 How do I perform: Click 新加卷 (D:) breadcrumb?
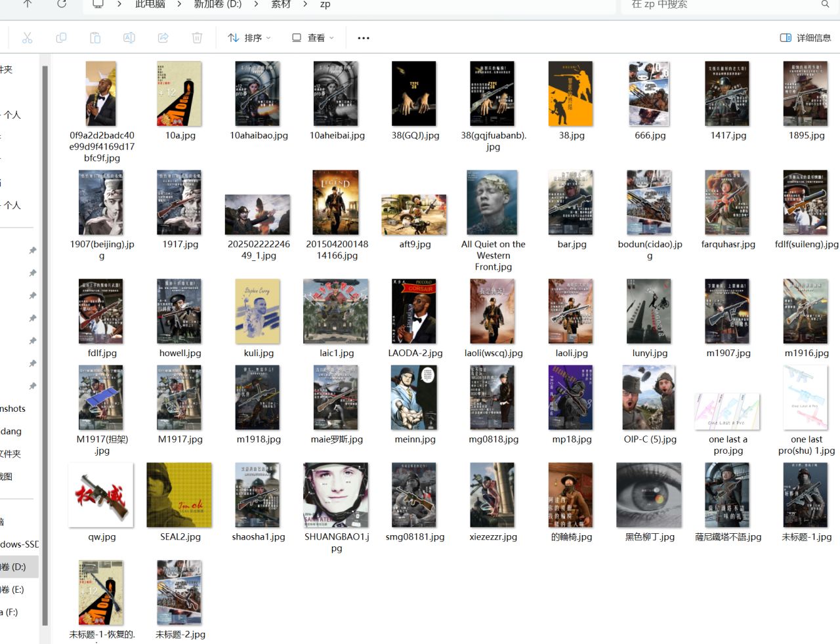[218, 4]
